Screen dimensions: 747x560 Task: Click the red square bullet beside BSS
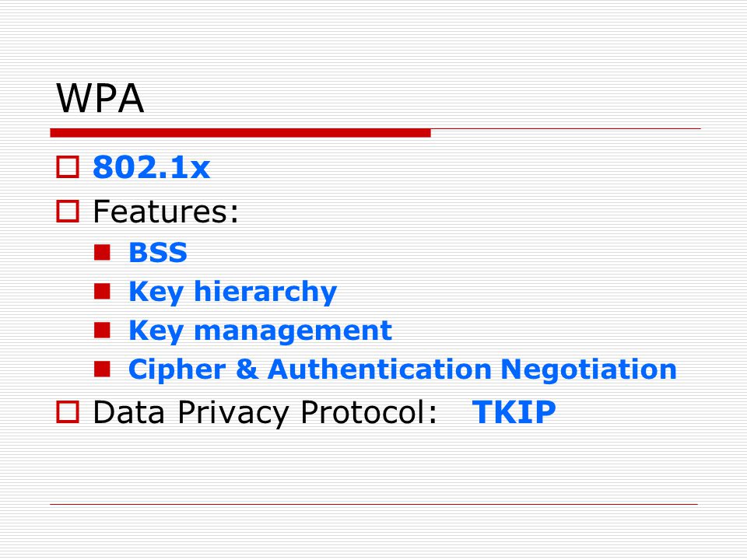click(102, 252)
